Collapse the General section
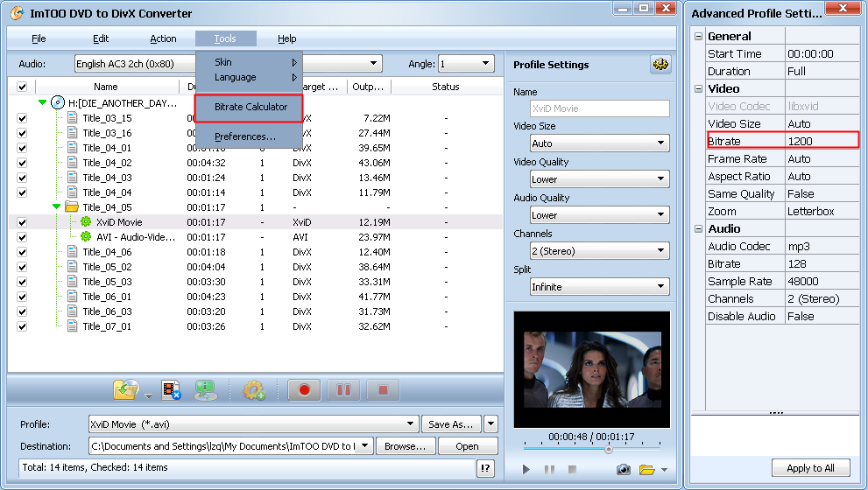The width and height of the screenshot is (868, 490). tap(698, 36)
